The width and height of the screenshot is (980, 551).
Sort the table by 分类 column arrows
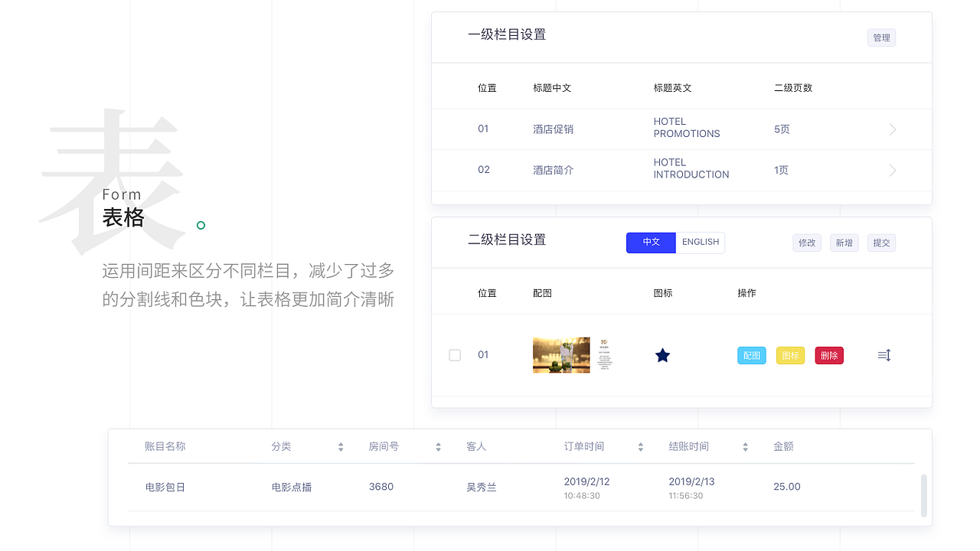click(x=341, y=447)
